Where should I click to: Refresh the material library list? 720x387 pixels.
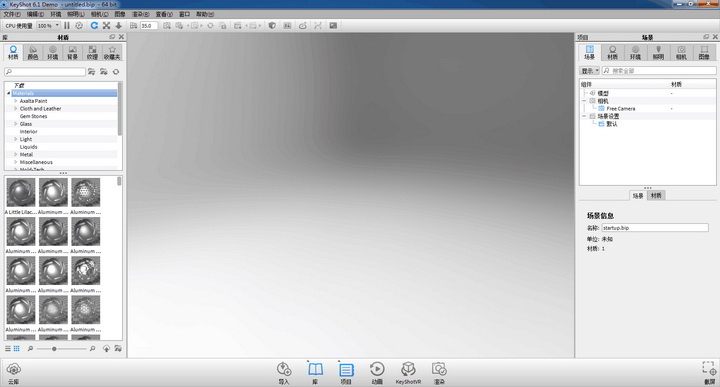116,72
